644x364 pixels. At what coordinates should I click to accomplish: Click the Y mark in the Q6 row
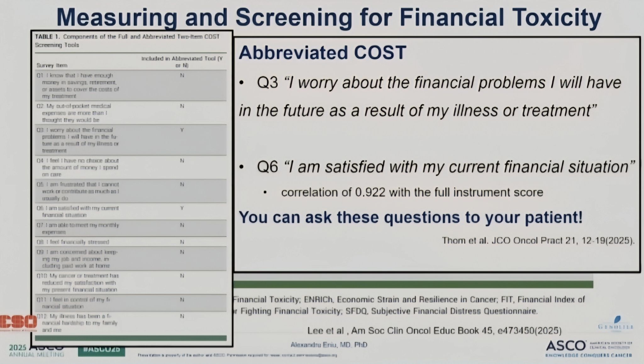182,208
